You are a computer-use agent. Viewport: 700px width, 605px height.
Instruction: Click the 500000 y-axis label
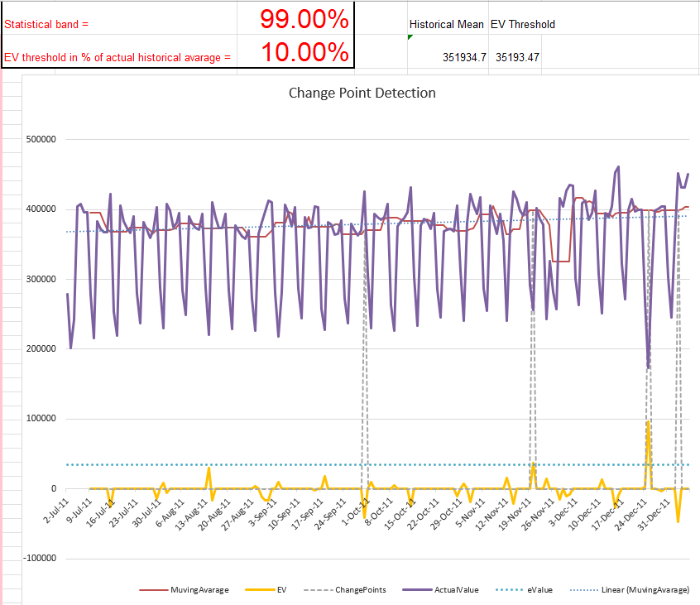point(41,139)
